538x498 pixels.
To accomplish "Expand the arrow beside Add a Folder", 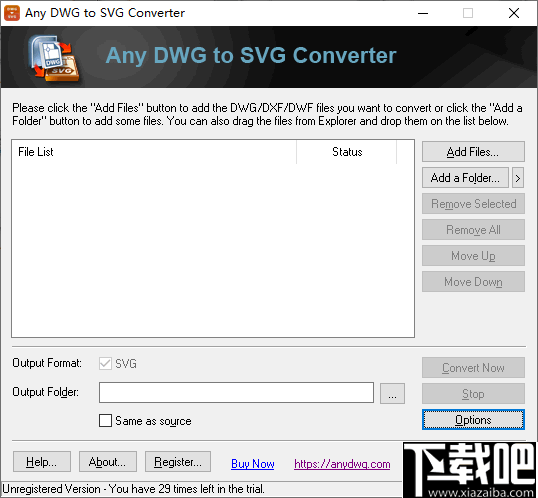I will click(518, 178).
